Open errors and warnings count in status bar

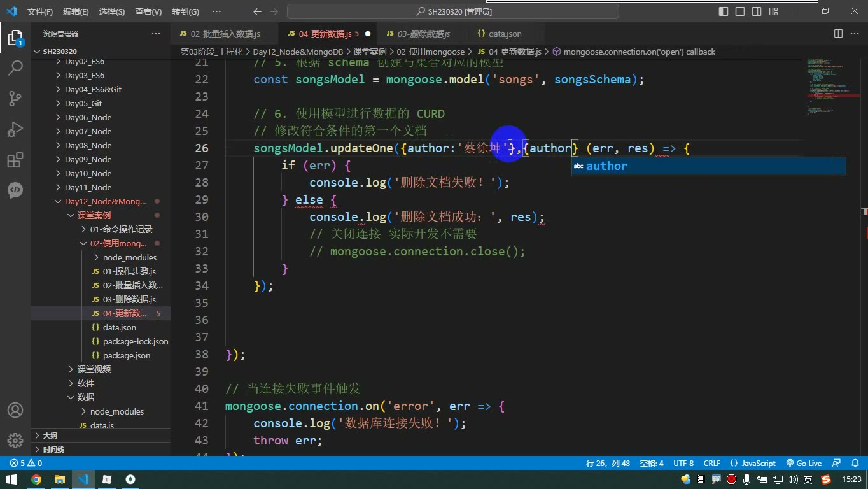pyautogui.click(x=26, y=464)
